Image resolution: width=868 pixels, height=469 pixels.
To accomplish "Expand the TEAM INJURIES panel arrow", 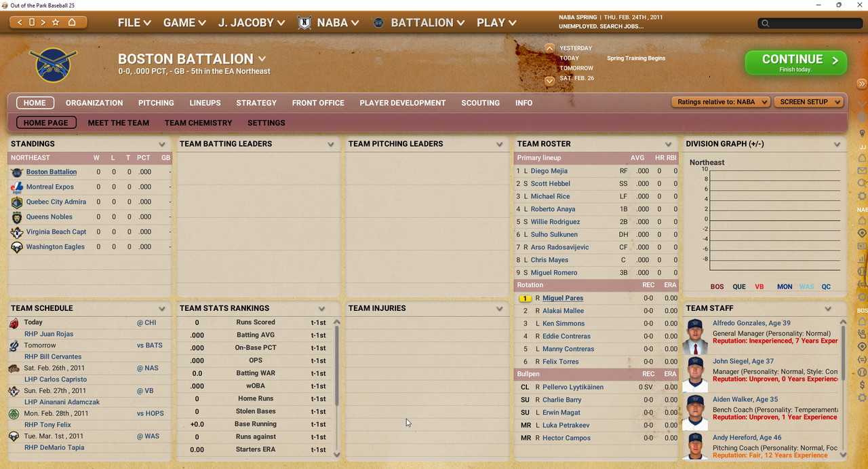I will coord(500,308).
